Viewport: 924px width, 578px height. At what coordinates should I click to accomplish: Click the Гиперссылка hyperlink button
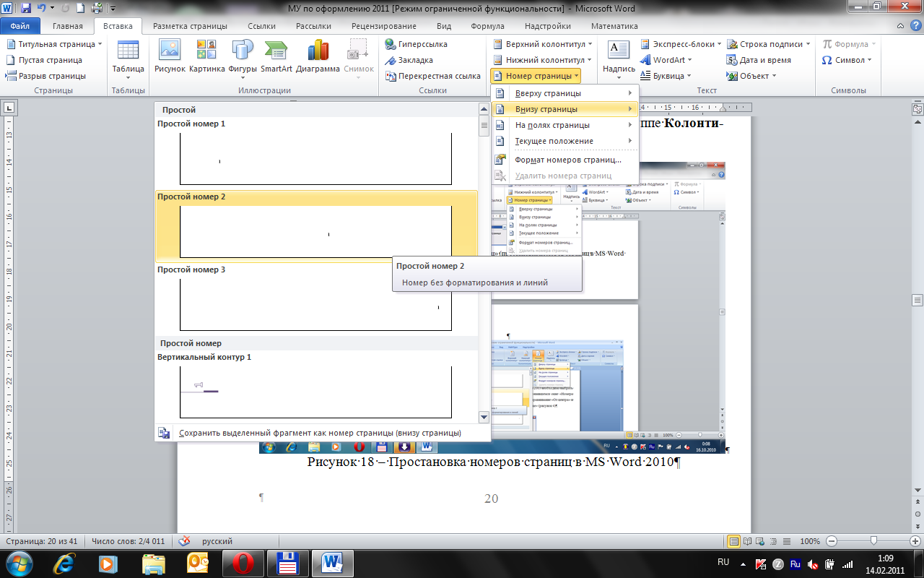(x=417, y=44)
